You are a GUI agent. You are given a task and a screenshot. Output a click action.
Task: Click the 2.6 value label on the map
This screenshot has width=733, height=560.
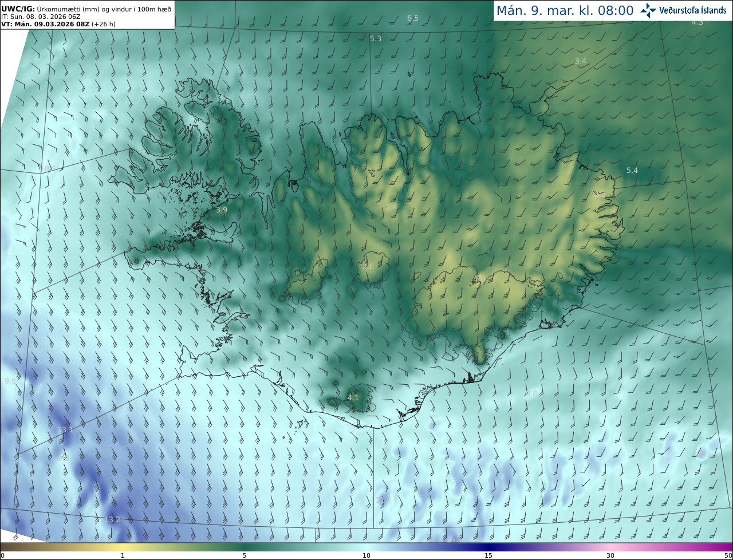368,267
